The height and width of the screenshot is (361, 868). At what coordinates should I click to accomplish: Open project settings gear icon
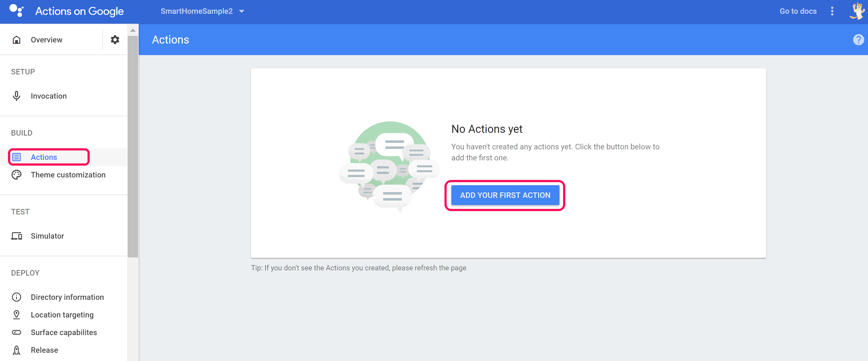pyautogui.click(x=115, y=39)
